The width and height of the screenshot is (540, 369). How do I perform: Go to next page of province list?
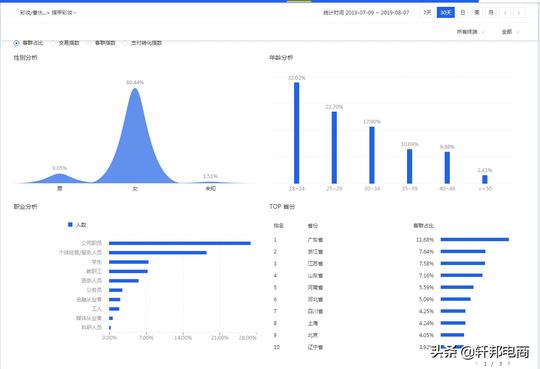click(x=509, y=363)
